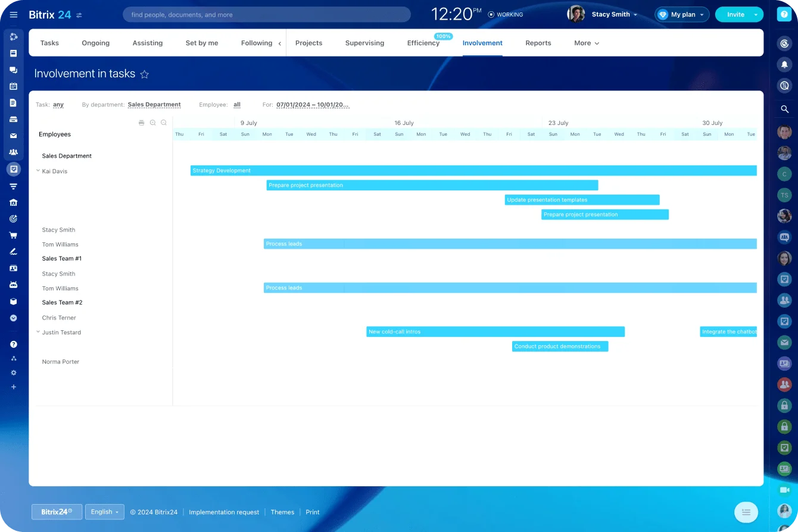
Task: Toggle the hamburger menu to collapse sidebar
Action: [x=13, y=14]
